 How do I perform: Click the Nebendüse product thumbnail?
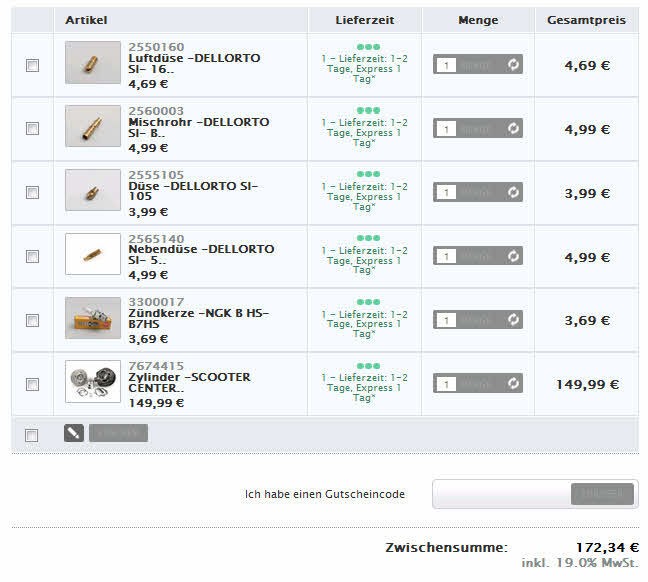tap(93, 255)
